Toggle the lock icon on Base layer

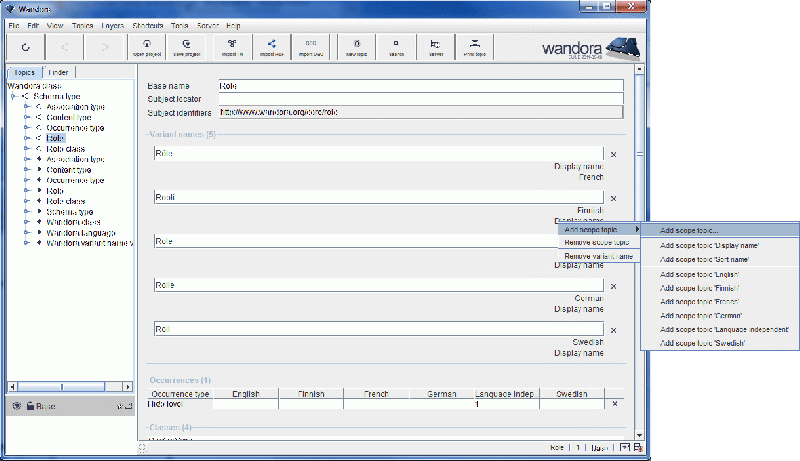pos(30,407)
